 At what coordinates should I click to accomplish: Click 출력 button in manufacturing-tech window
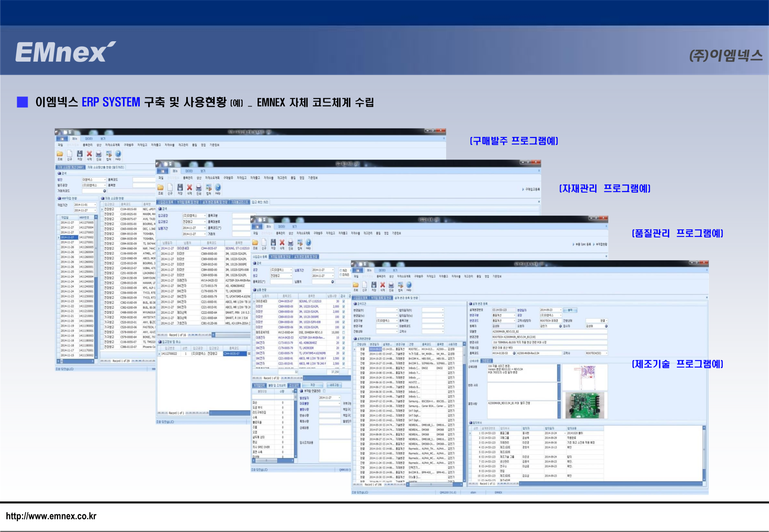(x=570, y=310)
